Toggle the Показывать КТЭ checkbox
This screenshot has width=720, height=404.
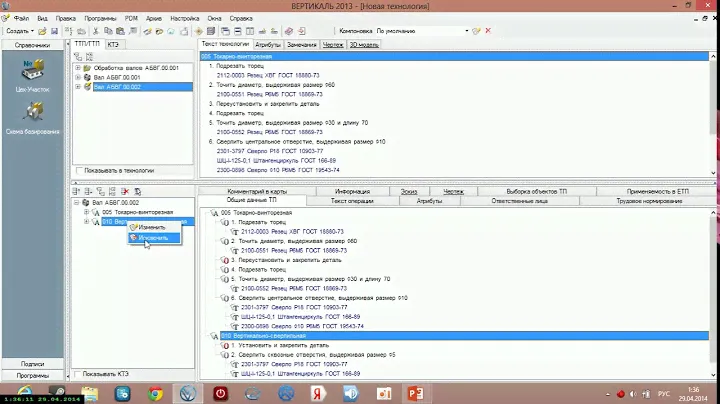[x=79, y=374]
